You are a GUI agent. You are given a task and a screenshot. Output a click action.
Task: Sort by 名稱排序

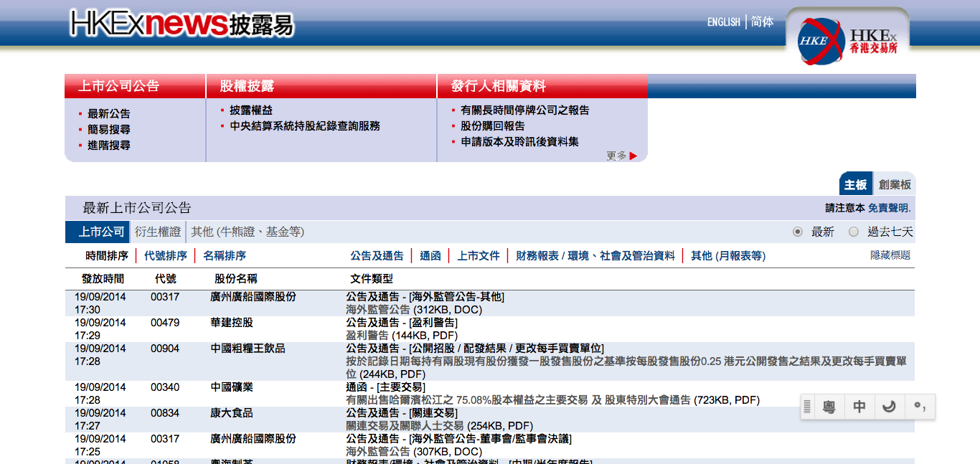tap(225, 256)
